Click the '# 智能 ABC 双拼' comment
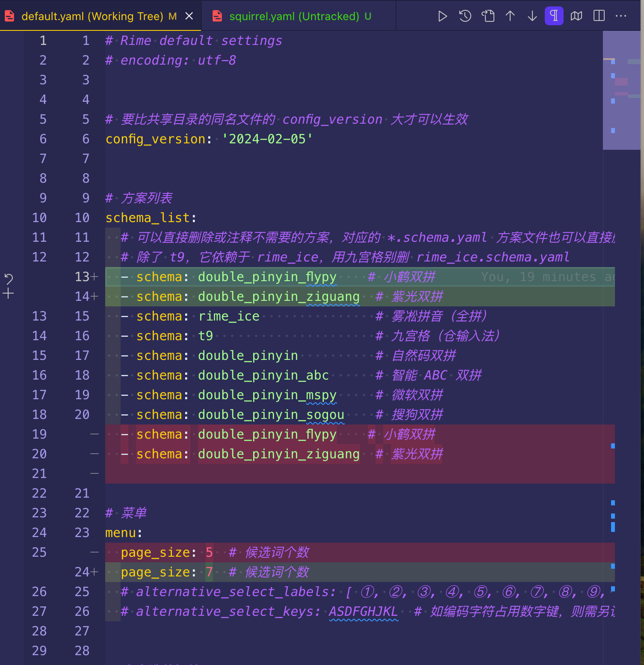This screenshot has width=644, height=665. [x=428, y=375]
